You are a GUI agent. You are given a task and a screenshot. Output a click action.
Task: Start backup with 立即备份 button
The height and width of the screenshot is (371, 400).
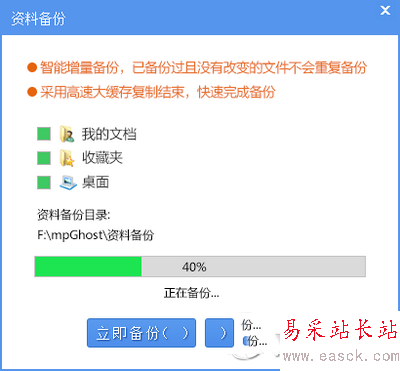tap(141, 333)
